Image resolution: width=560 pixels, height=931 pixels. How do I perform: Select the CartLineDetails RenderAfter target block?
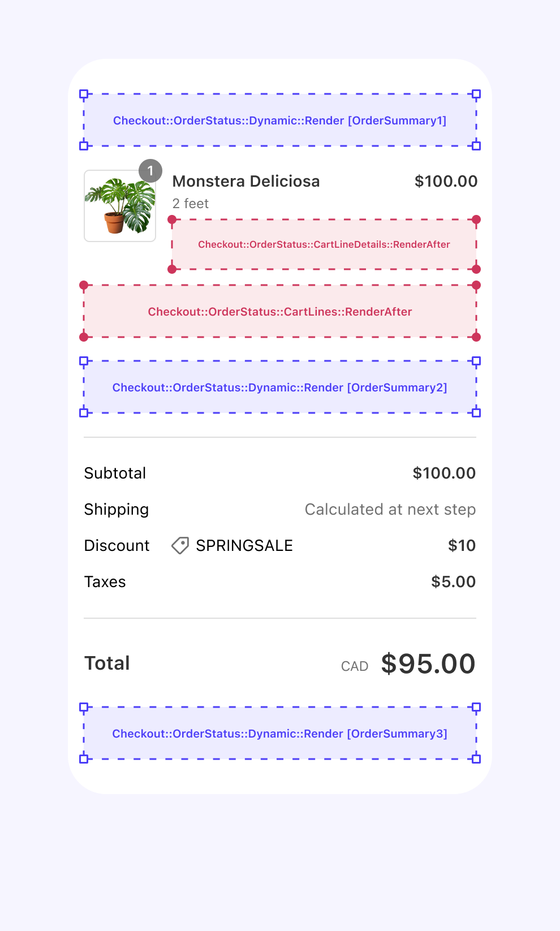coord(324,244)
